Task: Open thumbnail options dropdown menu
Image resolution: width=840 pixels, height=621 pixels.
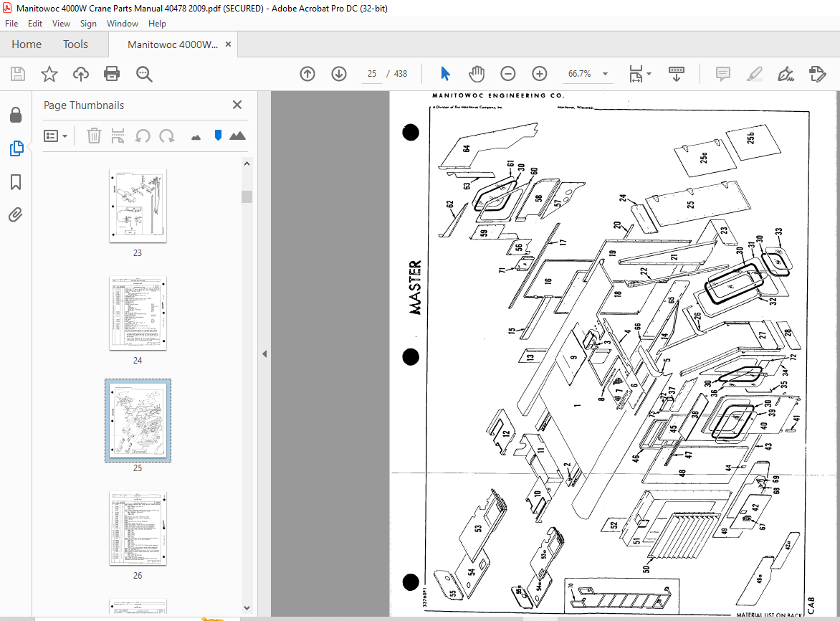Action: pos(56,136)
